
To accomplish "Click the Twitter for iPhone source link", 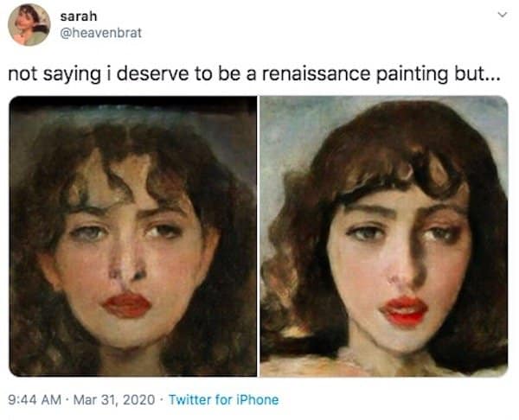I will pos(223,399).
